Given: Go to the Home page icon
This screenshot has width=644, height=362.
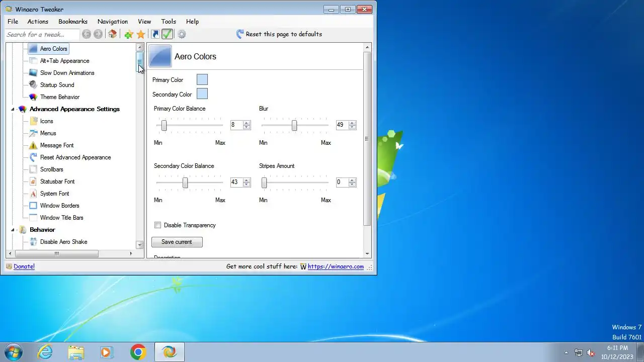Looking at the screenshot, I should (112, 34).
